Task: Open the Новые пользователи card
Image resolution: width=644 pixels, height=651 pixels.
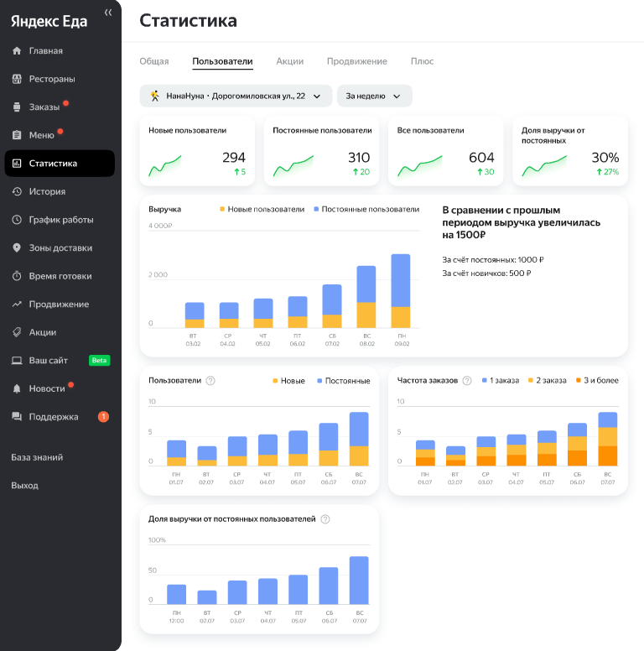Action: [197, 151]
